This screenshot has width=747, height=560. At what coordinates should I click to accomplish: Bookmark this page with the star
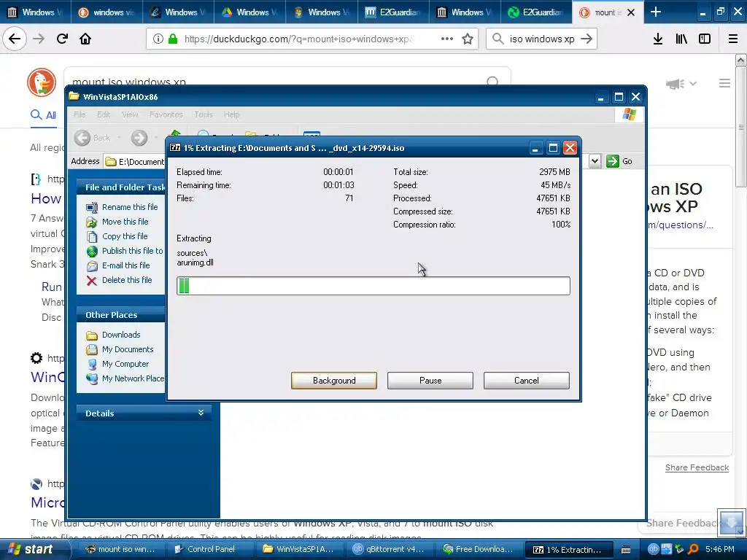[468, 39]
